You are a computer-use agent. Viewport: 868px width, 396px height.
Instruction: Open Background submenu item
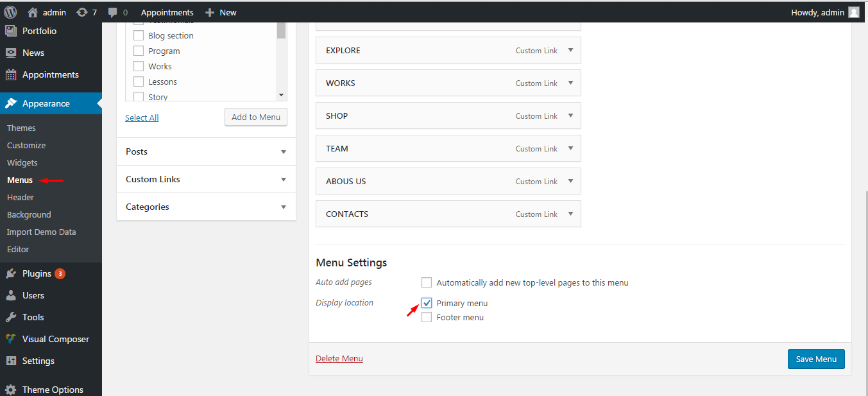[29, 215]
